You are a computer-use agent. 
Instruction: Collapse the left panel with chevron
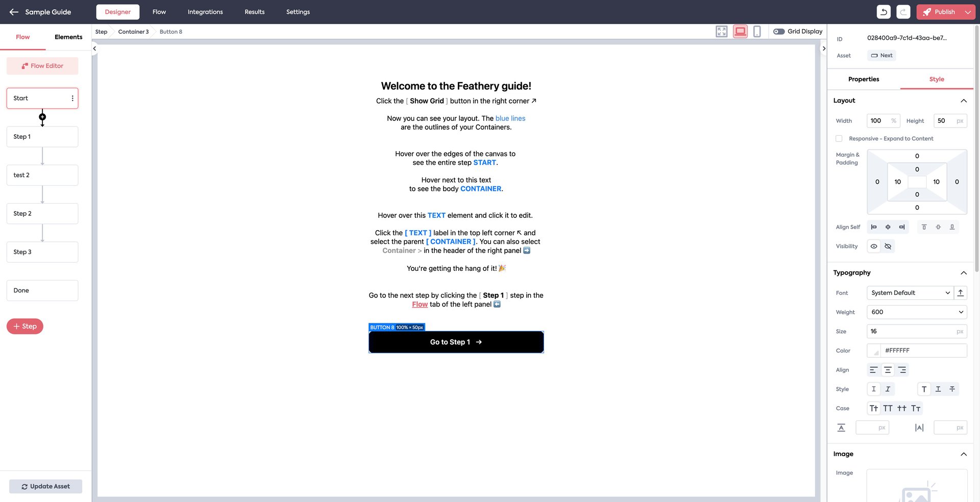(94, 48)
